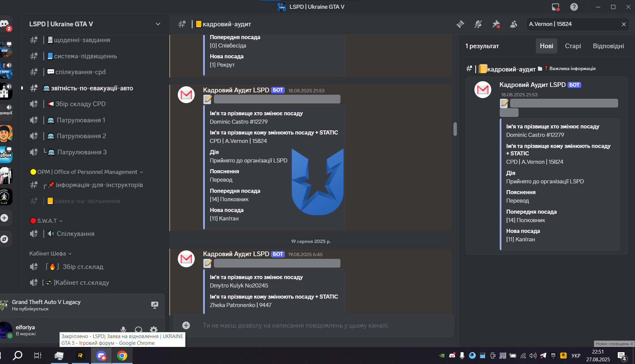
Task: Enlarge the LSPD badge embed thumbnail
Action: [x=317, y=182]
